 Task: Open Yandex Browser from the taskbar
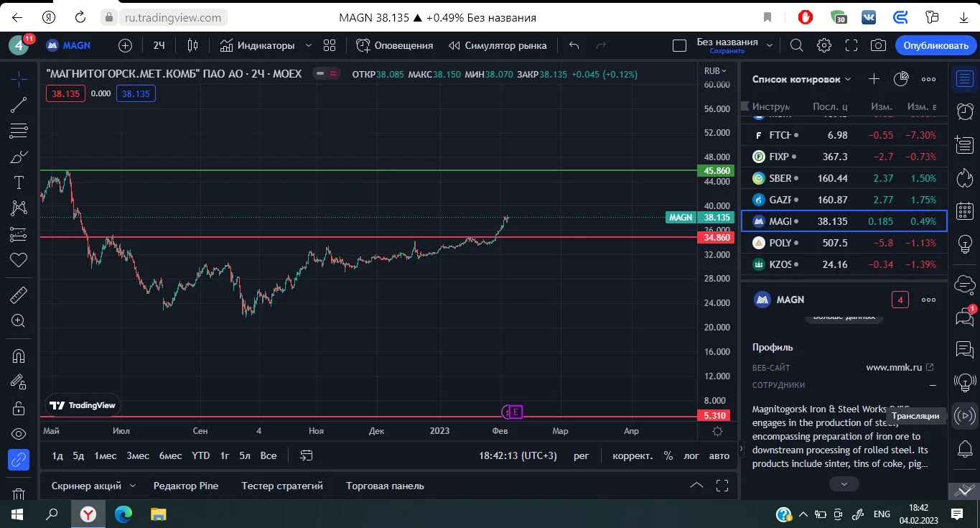[88, 514]
